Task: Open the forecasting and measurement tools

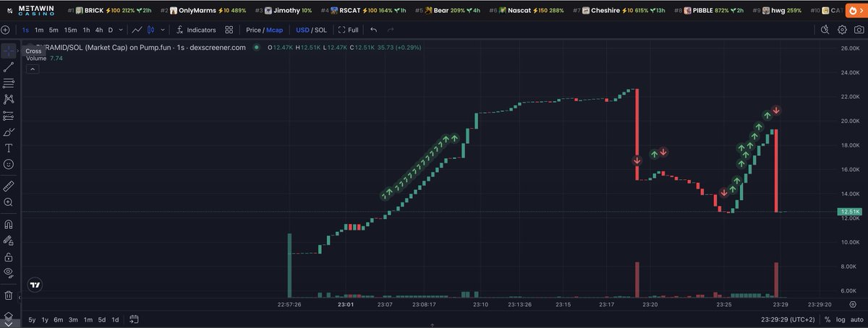Action: tap(9, 116)
